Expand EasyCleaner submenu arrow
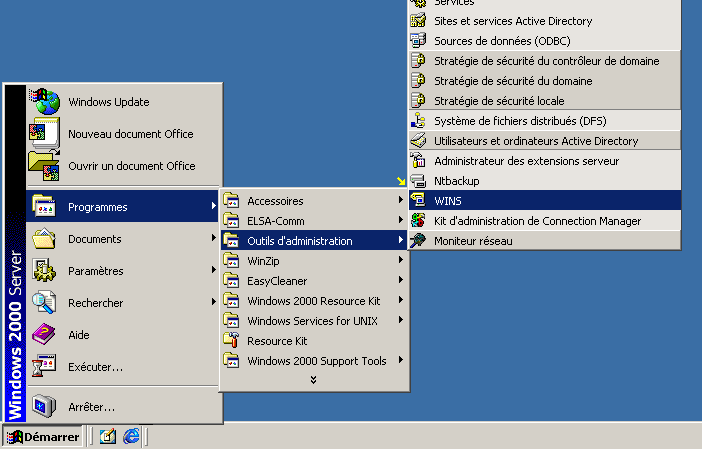Image resolution: width=702 pixels, height=449 pixels. 401,280
